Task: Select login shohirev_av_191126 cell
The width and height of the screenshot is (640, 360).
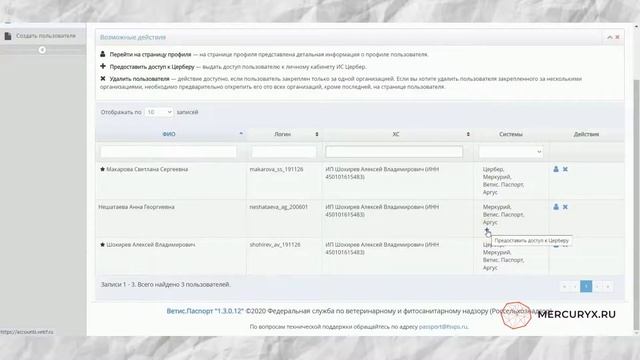Action: [x=275, y=244]
